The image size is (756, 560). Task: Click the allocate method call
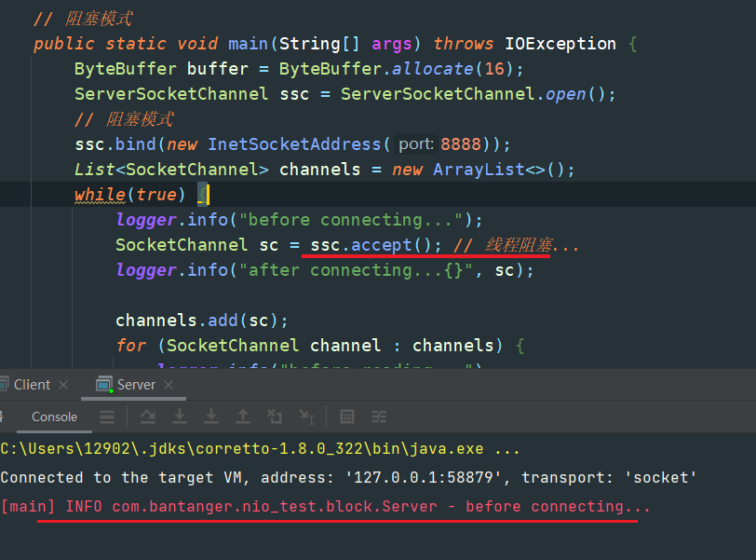tap(433, 69)
